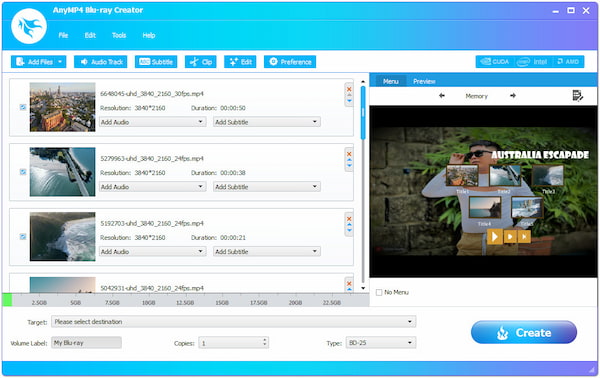
Task: Open Add Subtitle dropdown for 5192703-uhd video
Action: coord(266,251)
